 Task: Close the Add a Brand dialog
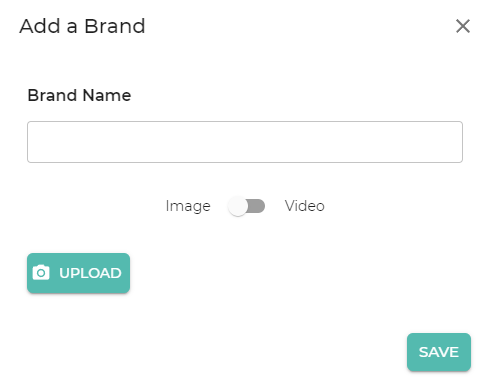[x=463, y=26]
